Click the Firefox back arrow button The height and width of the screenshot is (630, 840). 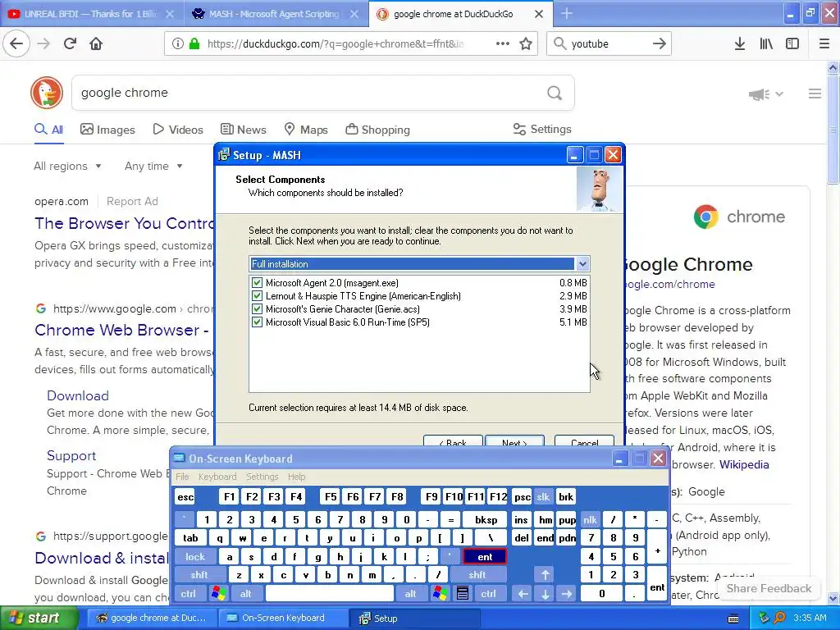[x=16, y=43]
